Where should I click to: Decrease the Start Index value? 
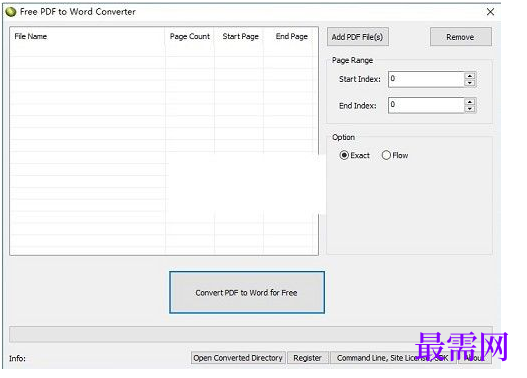(470, 83)
